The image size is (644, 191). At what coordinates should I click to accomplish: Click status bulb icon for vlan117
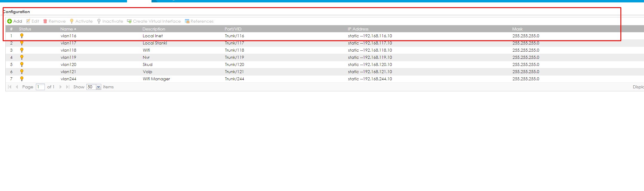[x=22, y=43]
